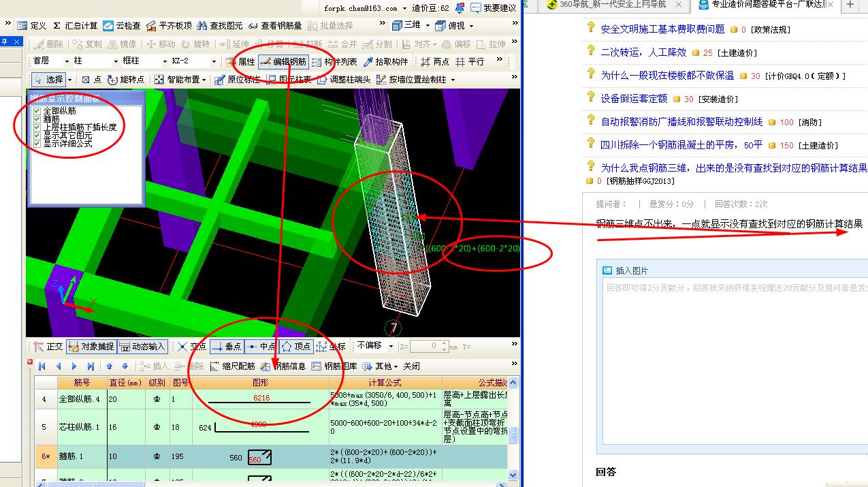Switch to 专业造价问题答疑平台 browser tab
Image resolution: width=868 pixels, height=487 pixels.
(x=765, y=5)
